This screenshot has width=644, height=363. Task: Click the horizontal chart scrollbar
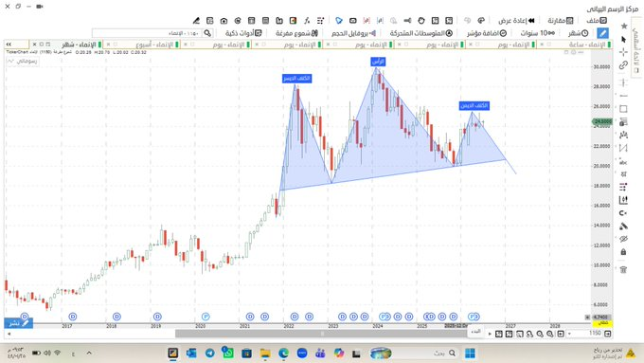[x=322, y=334]
